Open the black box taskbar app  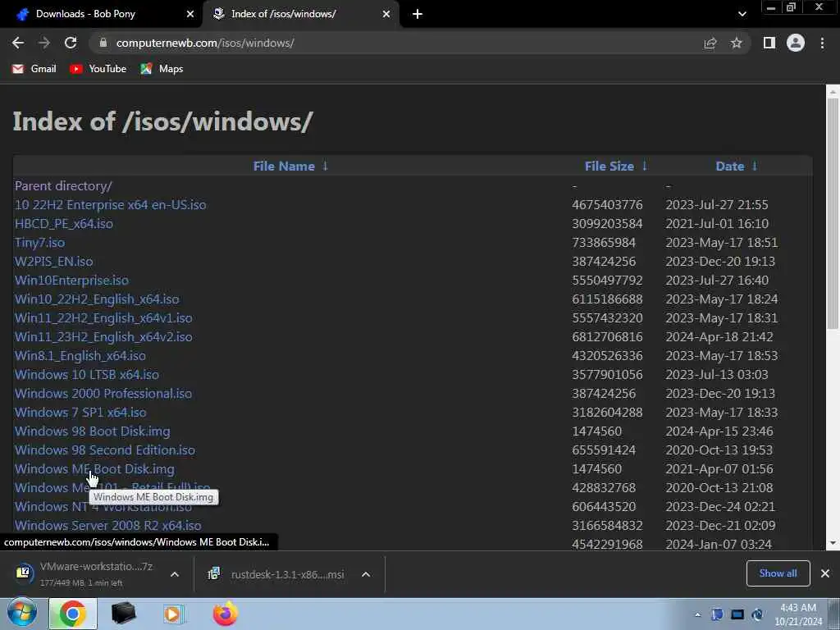pyautogui.click(x=123, y=614)
